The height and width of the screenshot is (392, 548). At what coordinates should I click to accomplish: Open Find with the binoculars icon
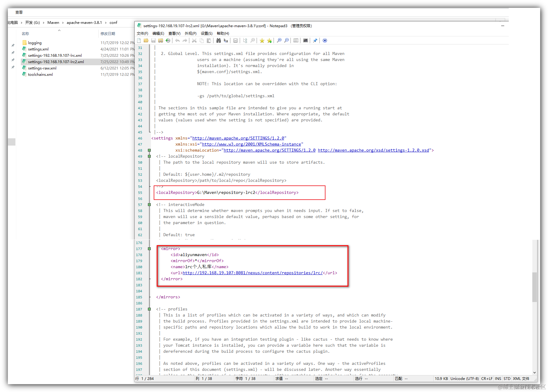(219, 40)
